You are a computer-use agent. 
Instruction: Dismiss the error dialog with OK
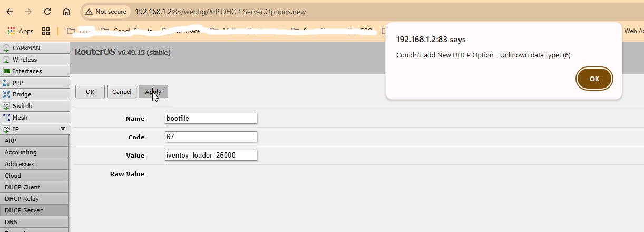click(594, 79)
